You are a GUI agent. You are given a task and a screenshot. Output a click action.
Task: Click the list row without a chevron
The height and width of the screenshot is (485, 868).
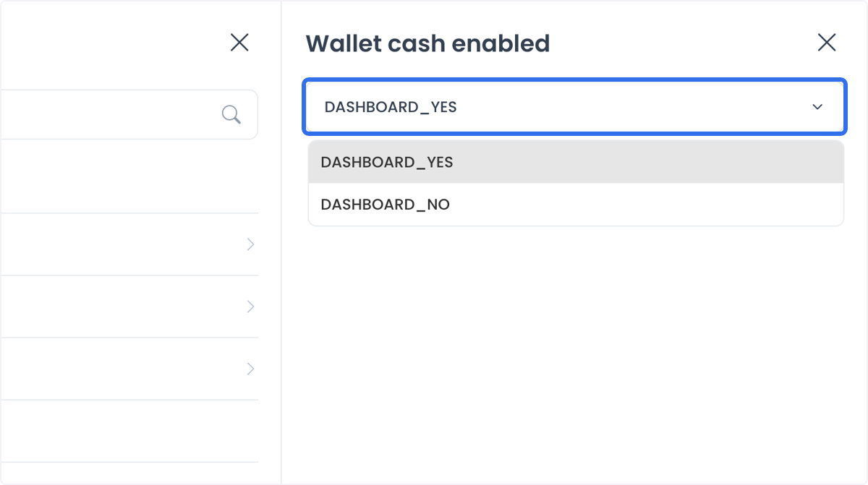coord(129,431)
